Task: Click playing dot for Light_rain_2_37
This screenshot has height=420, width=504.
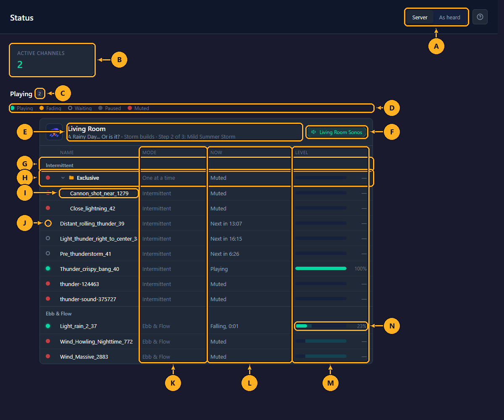Action: coord(48,325)
